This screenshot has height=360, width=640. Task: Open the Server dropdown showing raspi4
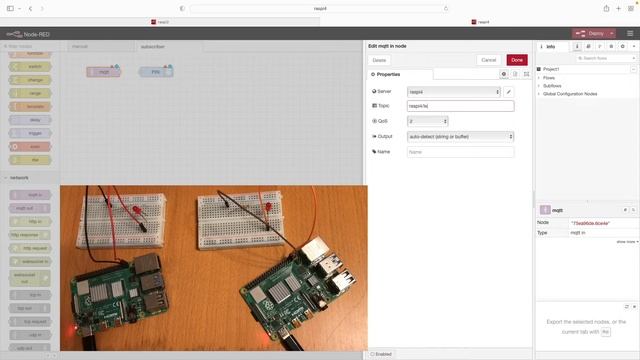coord(453,92)
